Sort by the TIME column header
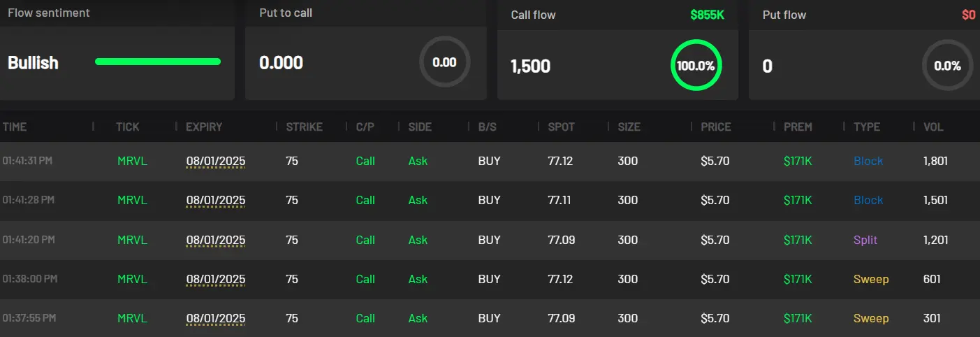This screenshot has width=980, height=337. (x=15, y=127)
